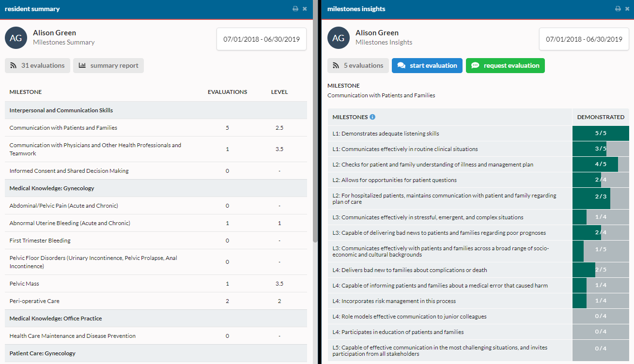Select Peri-operative Care row

[156, 301]
